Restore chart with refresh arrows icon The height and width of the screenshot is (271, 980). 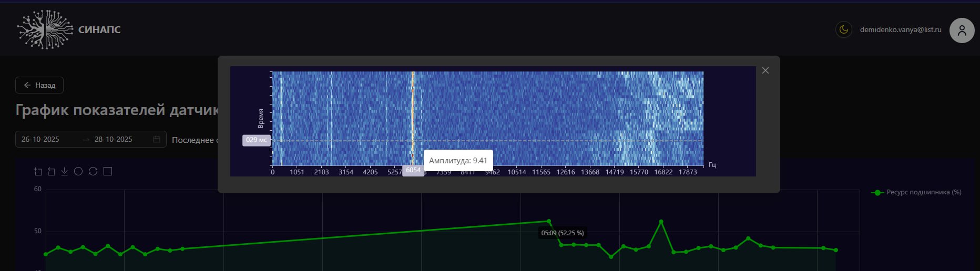(93, 171)
